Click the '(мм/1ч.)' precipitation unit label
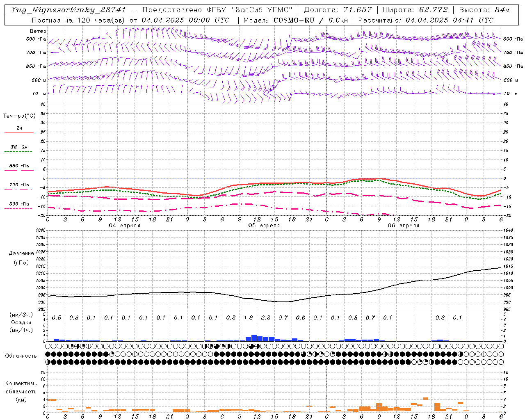This screenshot has width=525, height=420. click(21, 330)
